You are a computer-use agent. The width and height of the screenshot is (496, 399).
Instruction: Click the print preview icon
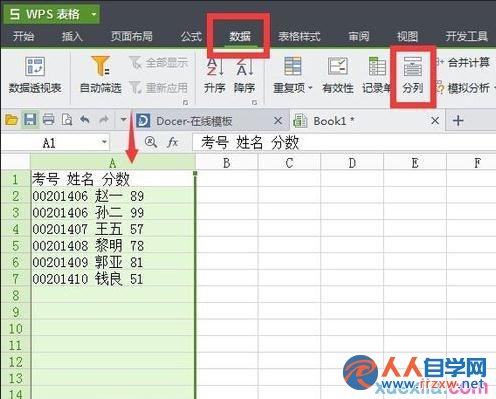[67, 120]
